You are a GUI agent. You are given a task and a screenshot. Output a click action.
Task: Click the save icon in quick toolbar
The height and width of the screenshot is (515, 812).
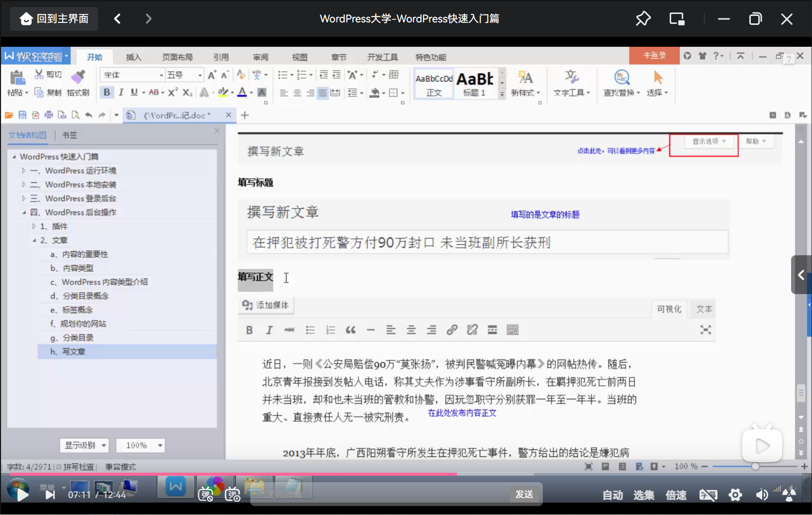tap(22, 115)
